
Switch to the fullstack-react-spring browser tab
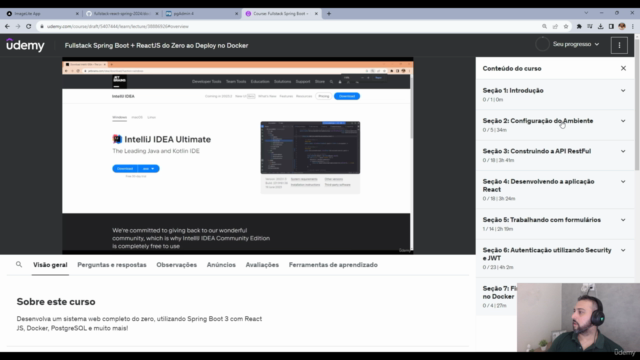(122, 13)
